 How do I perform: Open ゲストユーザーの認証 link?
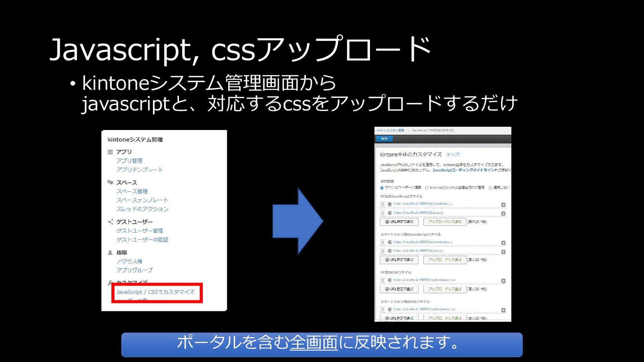pyautogui.click(x=142, y=240)
